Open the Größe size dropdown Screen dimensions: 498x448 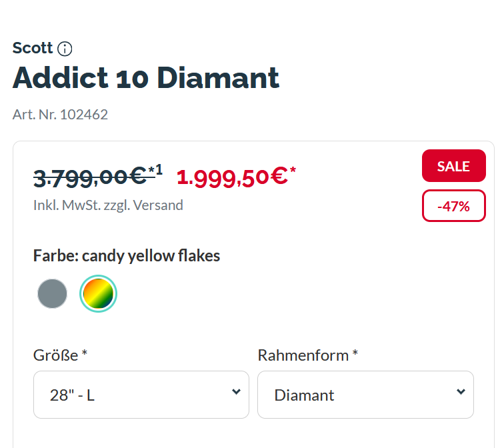tap(141, 395)
